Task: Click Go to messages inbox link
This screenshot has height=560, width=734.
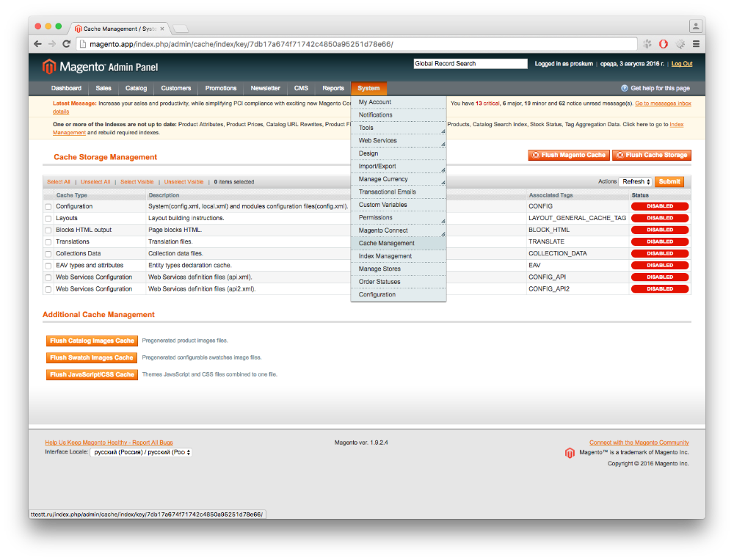Action: pyautogui.click(x=663, y=103)
